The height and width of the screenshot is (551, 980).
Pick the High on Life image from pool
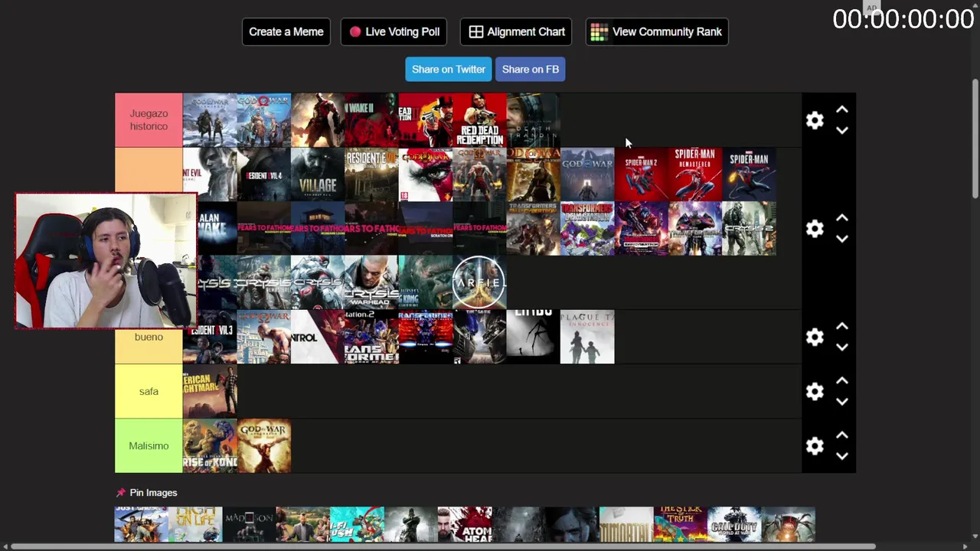point(195,524)
